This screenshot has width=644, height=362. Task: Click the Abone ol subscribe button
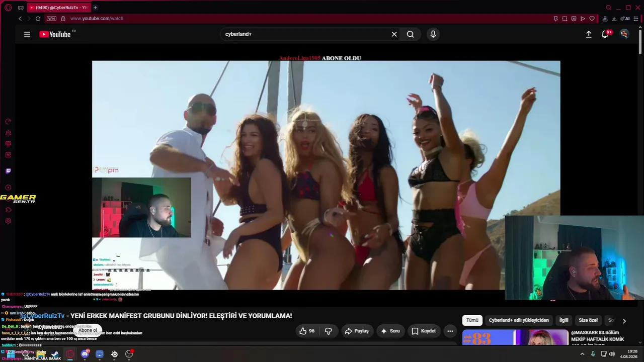tap(88, 330)
